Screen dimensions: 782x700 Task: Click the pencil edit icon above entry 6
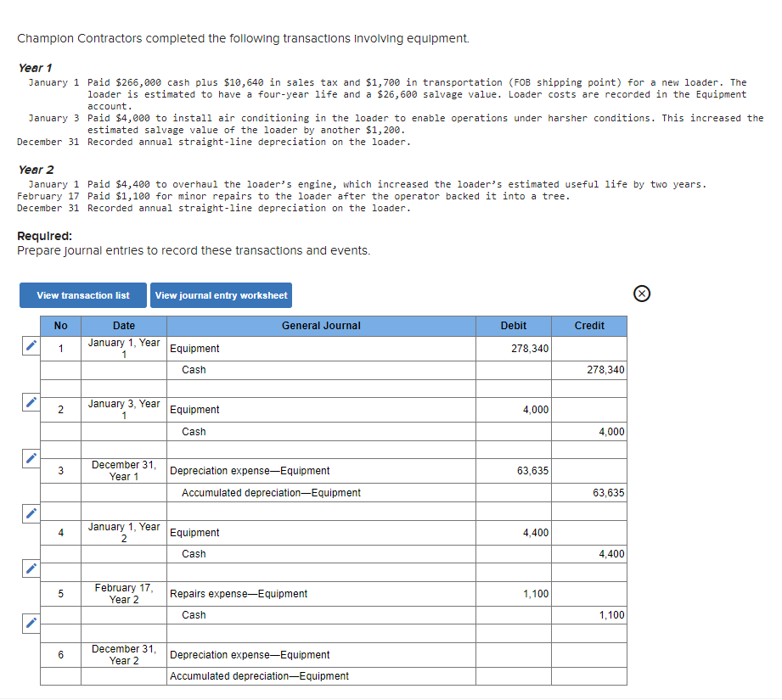(31, 624)
